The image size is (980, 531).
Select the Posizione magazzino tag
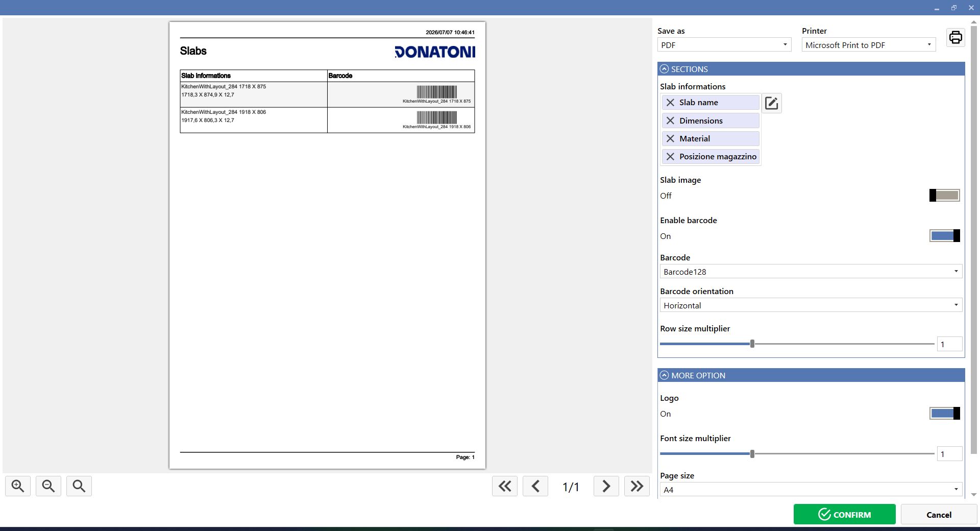[x=710, y=157]
